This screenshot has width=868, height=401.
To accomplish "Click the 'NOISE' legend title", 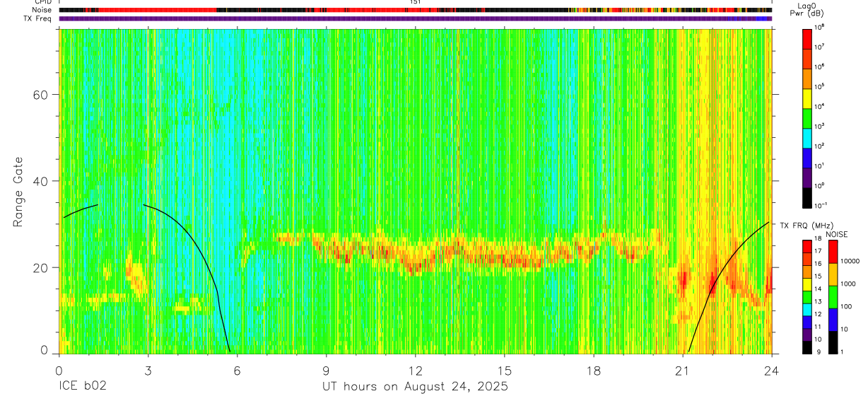I will coord(836,234).
